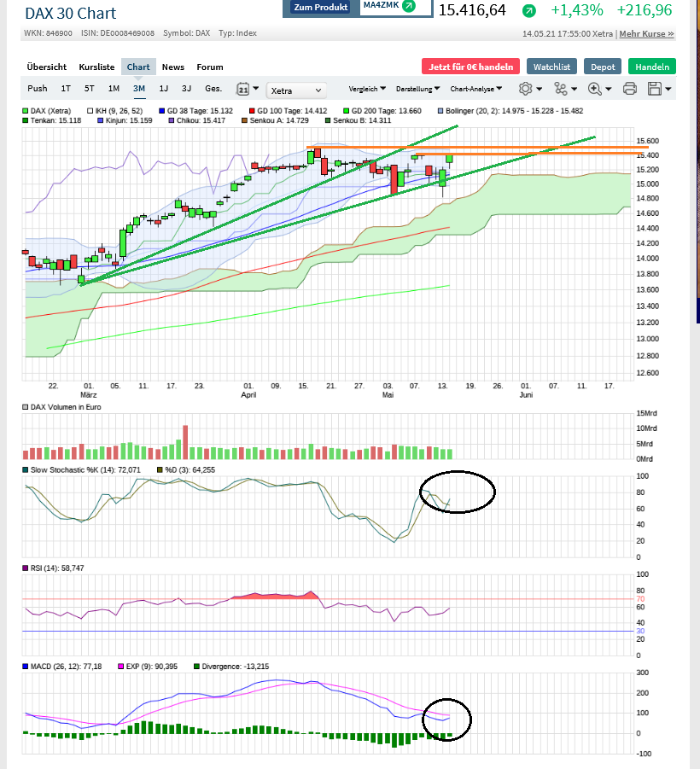Click the zoom magnifier icon
The image size is (700, 769).
tap(594, 89)
